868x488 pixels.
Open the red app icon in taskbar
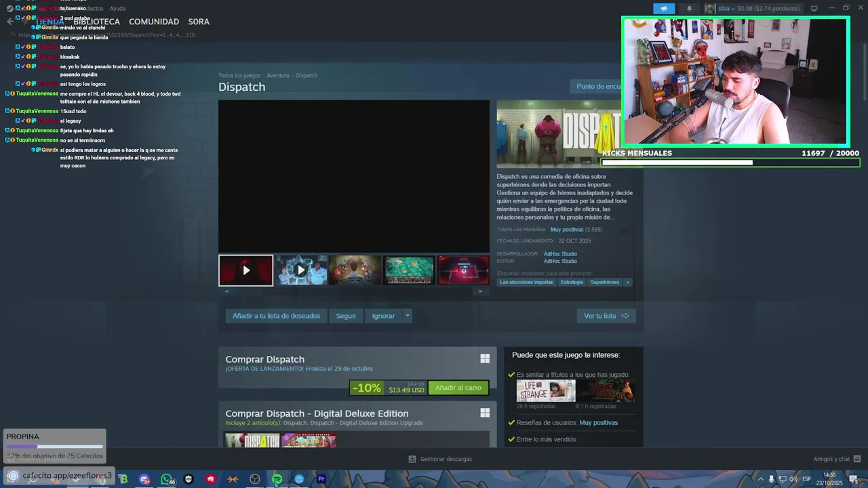point(211,479)
